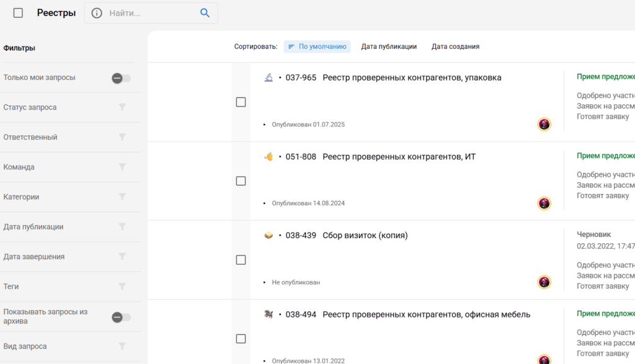
Task: Check the box for request 038-494
Action: tap(241, 339)
